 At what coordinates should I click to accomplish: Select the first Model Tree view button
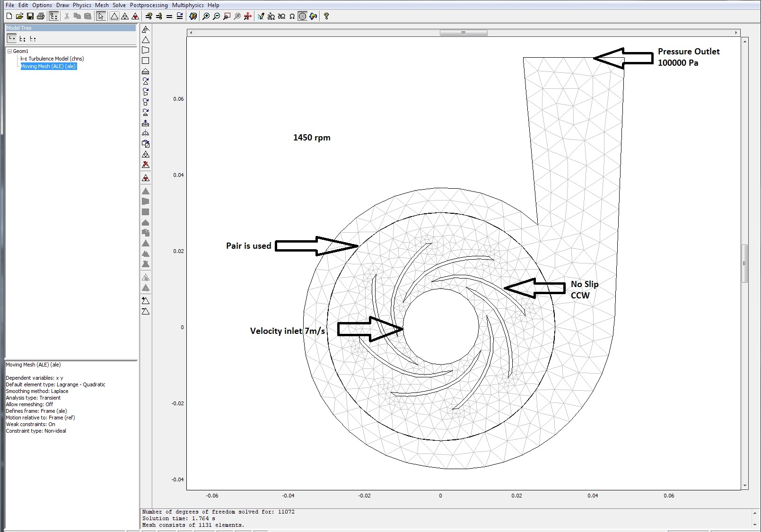(x=11, y=38)
